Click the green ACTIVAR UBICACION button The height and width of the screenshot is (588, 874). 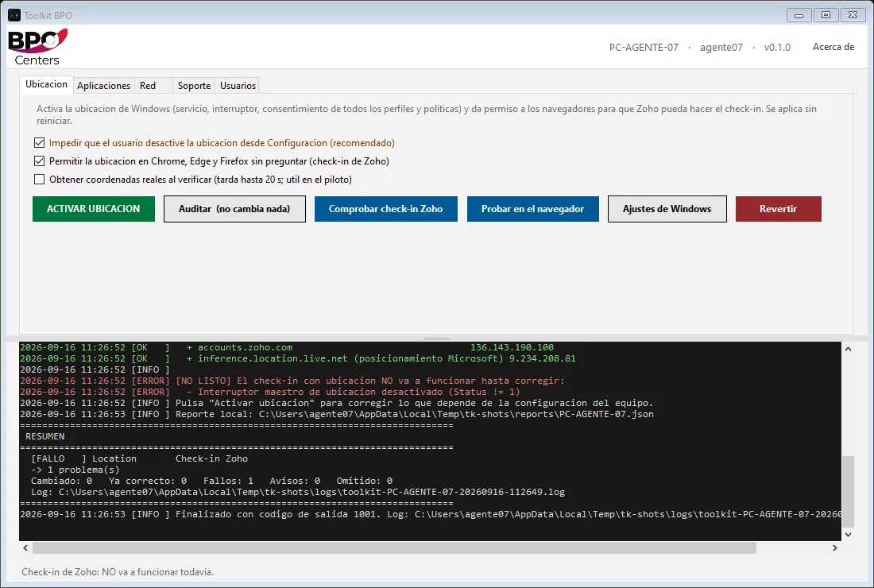(94, 209)
